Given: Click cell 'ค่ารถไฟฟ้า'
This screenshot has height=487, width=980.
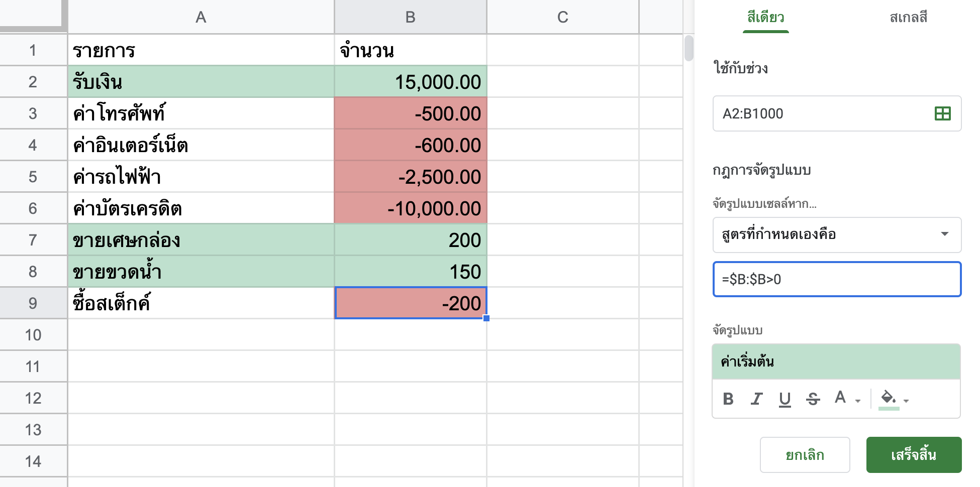Looking at the screenshot, I should coord(201,177).
